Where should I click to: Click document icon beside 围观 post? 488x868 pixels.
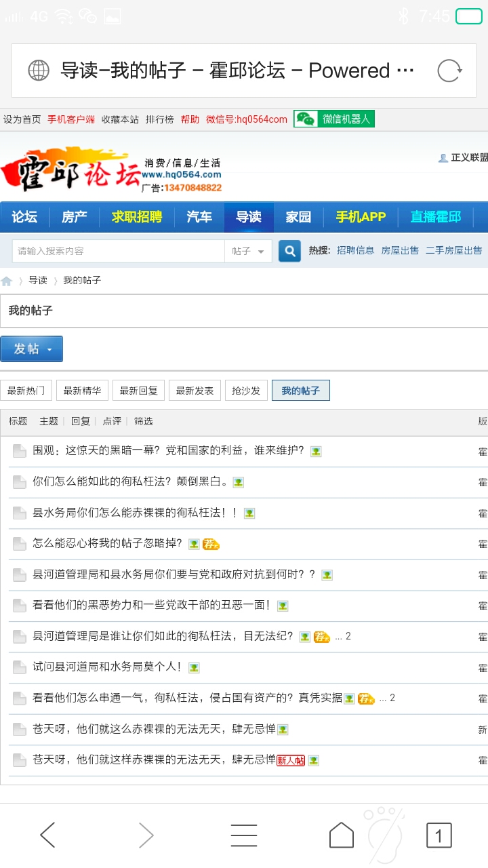[x=19, y=452]
